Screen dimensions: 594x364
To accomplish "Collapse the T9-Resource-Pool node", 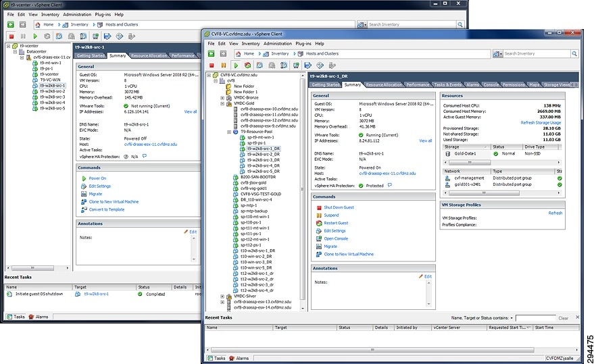I will [229, 132].
